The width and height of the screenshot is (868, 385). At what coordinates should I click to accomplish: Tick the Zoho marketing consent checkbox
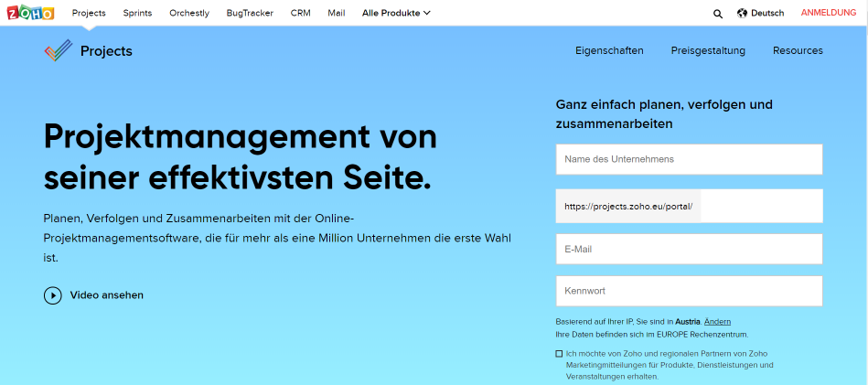coord(559,354)
